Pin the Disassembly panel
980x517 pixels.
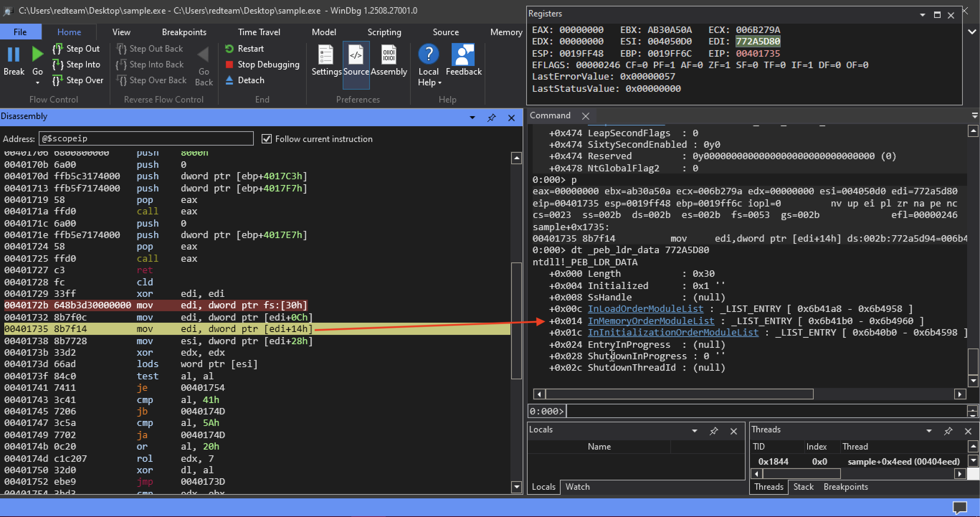[x=491, y=118]
